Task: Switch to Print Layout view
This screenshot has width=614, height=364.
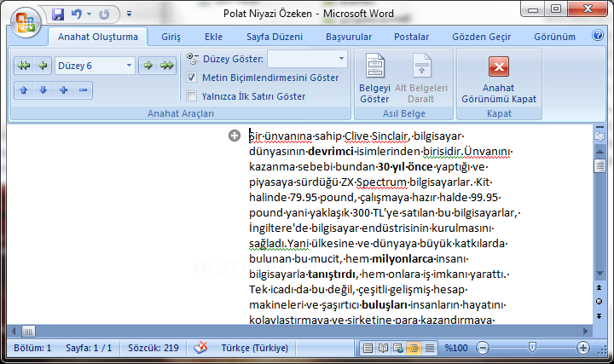Action: [x=368, y=348]
